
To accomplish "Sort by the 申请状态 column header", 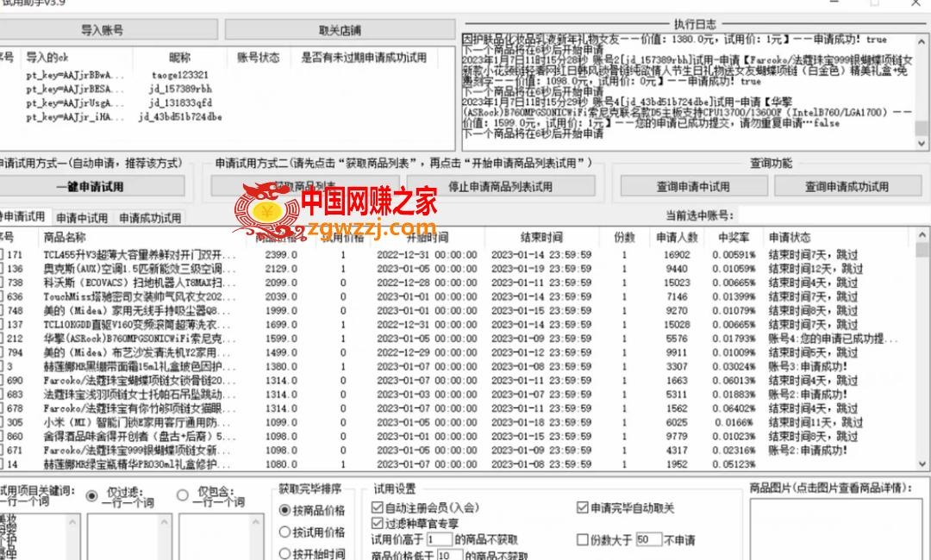I will click(789, 237).
